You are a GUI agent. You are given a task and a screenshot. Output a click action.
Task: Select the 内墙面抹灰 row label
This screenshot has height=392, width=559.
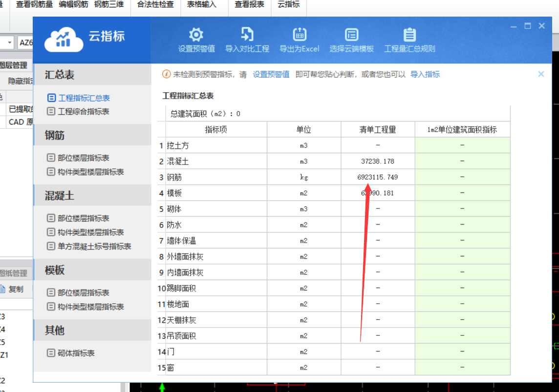click(x=185, y=273)
